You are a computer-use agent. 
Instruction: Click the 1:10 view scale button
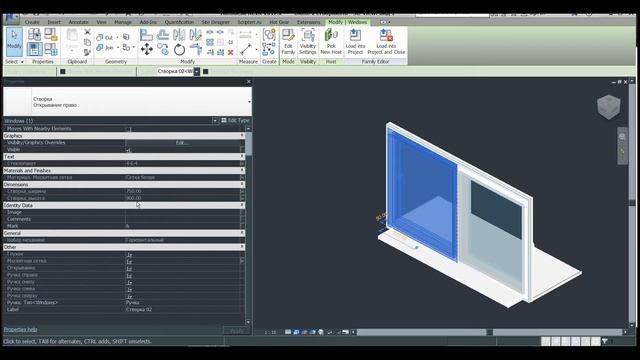click(270, 332)
